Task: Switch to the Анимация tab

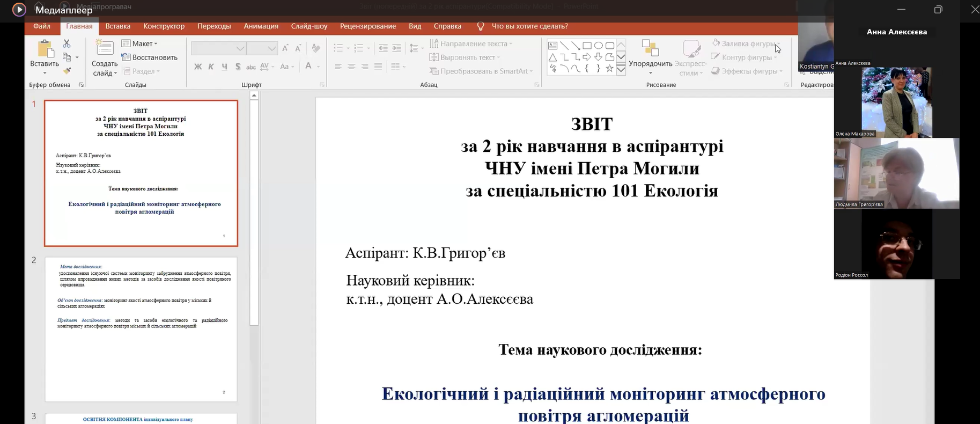Action: click(261, 26)
